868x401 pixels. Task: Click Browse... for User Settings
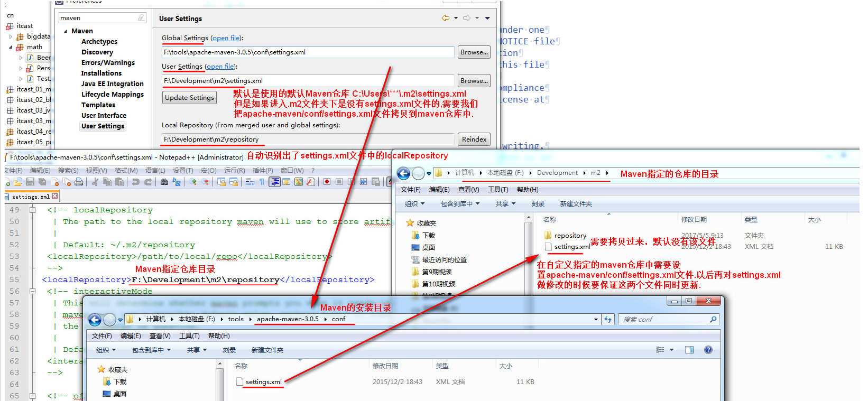click(474, 81)
